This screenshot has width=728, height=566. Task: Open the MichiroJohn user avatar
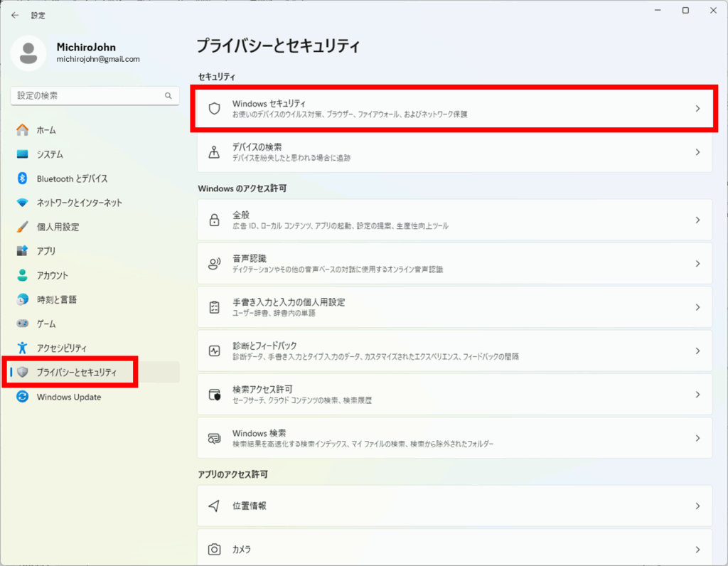(x=28, y=53)
